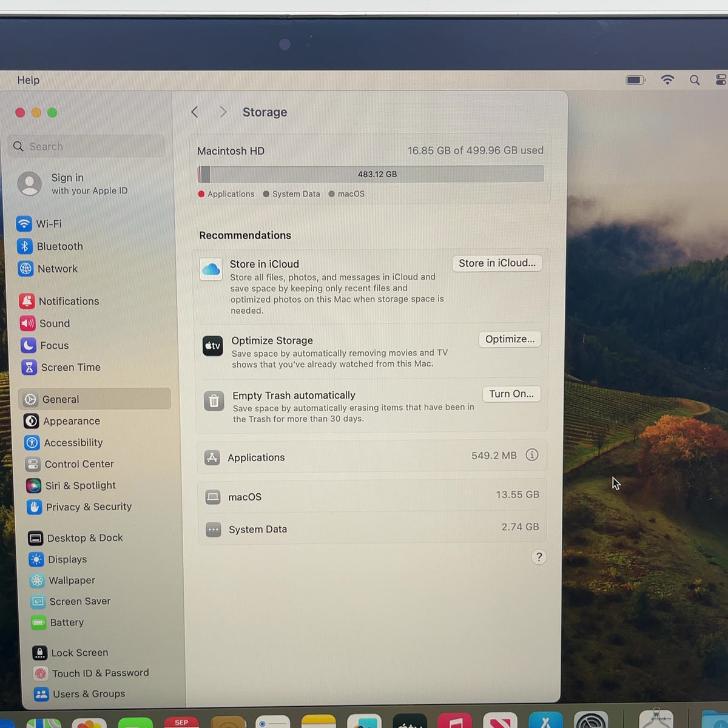Open News from the Dock
The height and width of the screenshot is (728, 728).
point(500,720)
